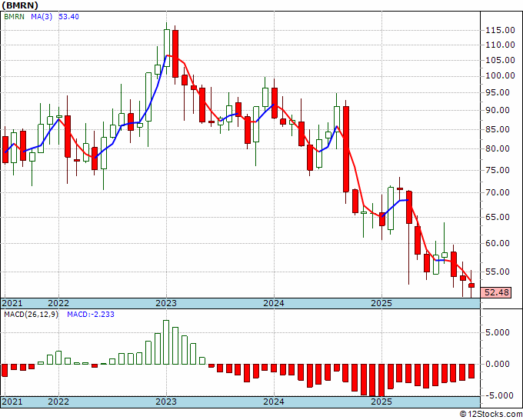
Task: Click the tallest green candle peaking near 115
Action: pos(166,48)
